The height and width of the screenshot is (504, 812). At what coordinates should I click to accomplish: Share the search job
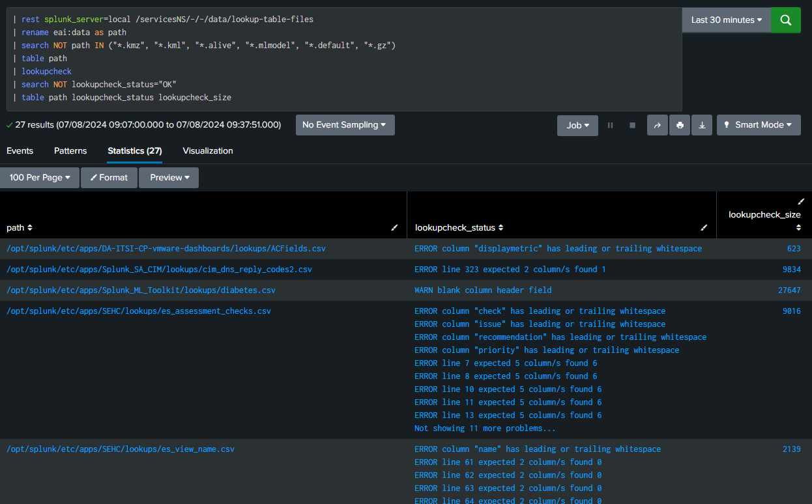[x=657, y=125]
